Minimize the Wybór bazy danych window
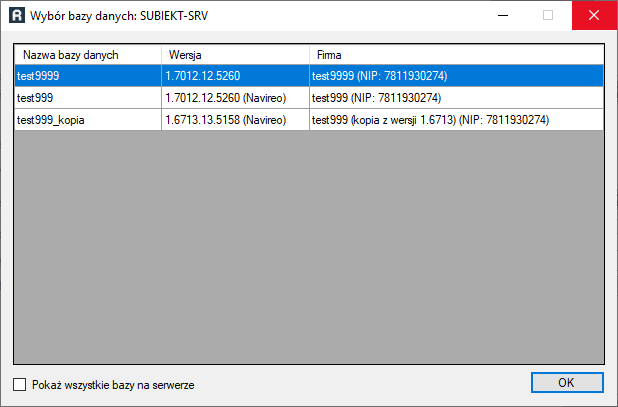This screenshot has width=618, height=407. tap(503, 15)
